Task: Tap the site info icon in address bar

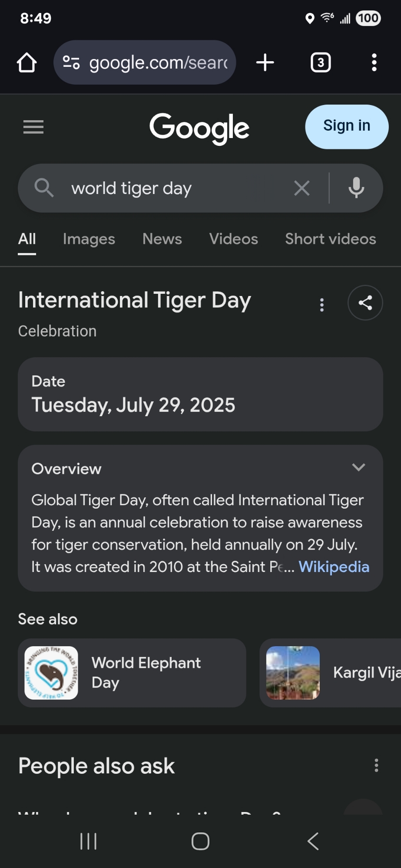Action: [x=71, y=62]
